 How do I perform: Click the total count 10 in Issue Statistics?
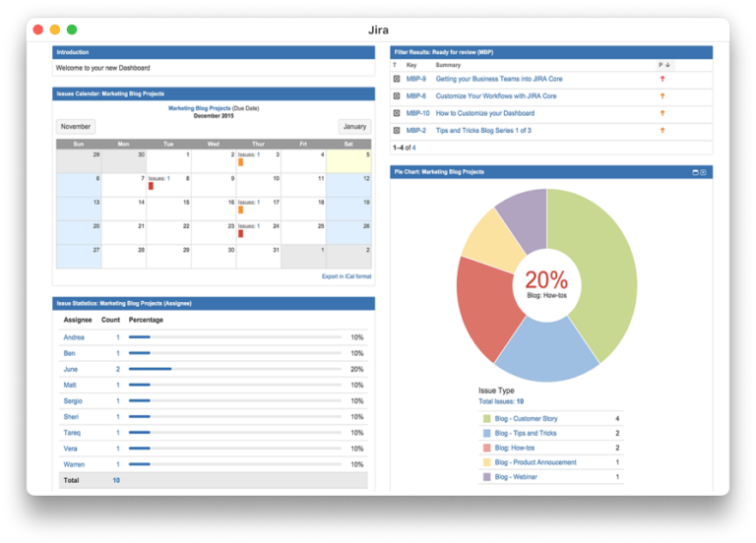tap(116, 480)
